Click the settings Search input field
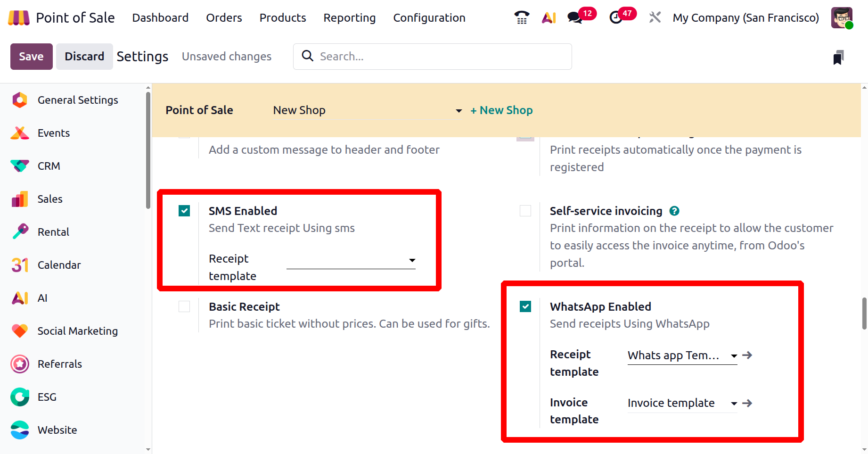This screenshot has width=868, height=454. tap(438, 57)
